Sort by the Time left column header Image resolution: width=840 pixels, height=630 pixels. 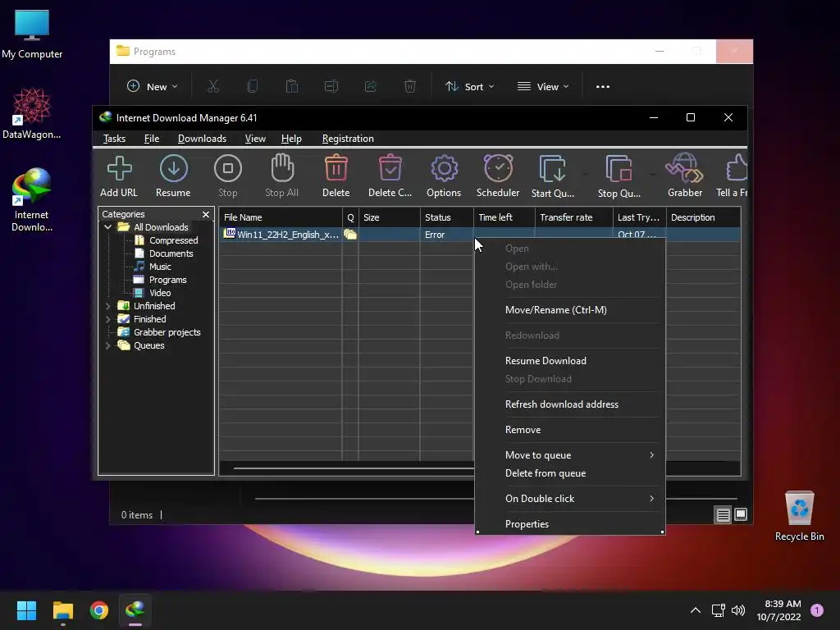pyautogui.click(x=504, y=217)
